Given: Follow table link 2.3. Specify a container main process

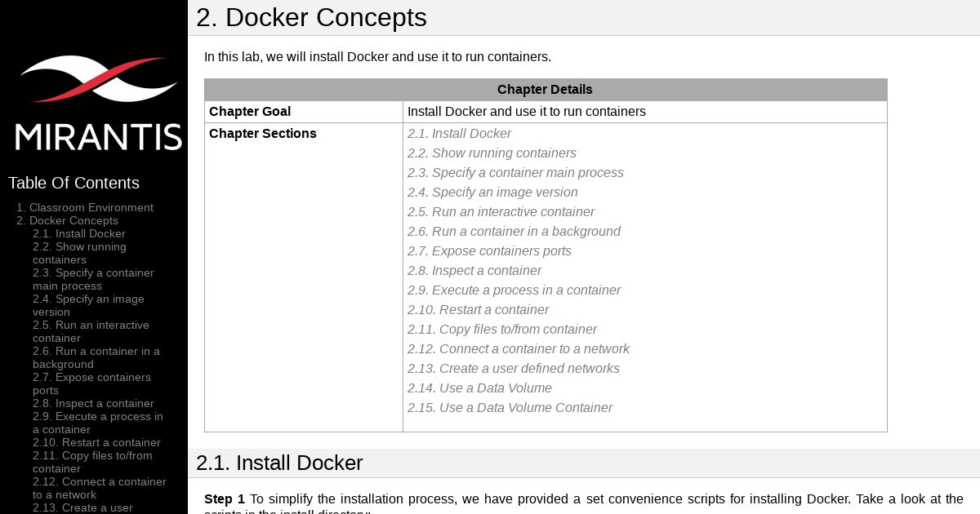Looking at the screenshot, I should click(515, 172).
